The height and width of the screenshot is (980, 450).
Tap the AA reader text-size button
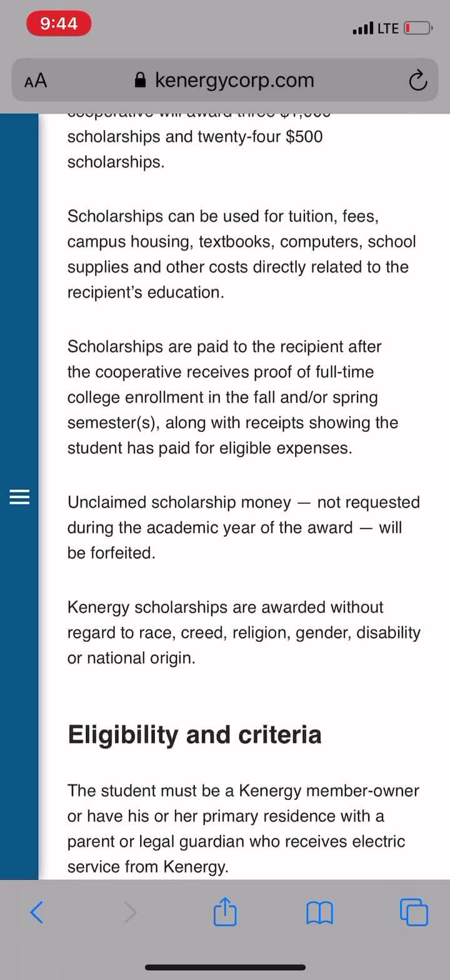tap(36, 81)
